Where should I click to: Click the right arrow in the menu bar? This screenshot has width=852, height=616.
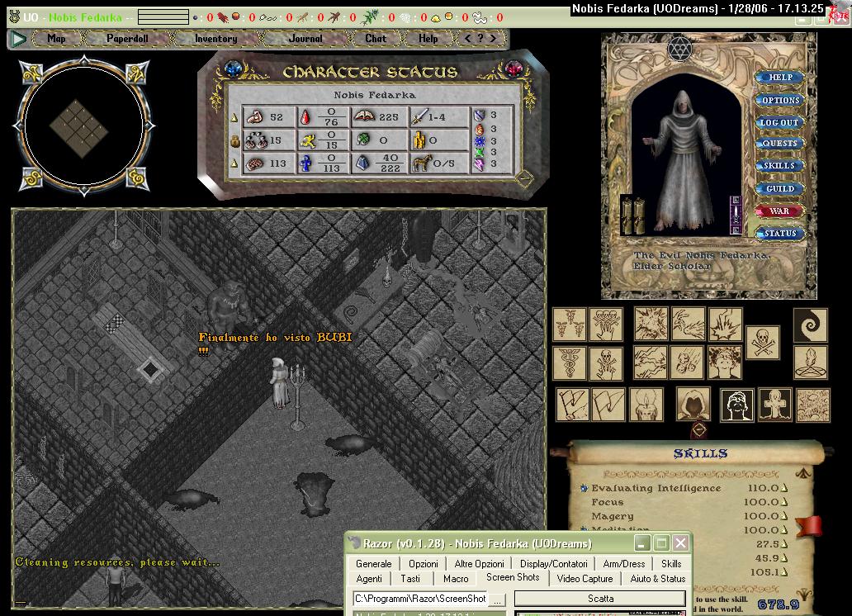493,39
